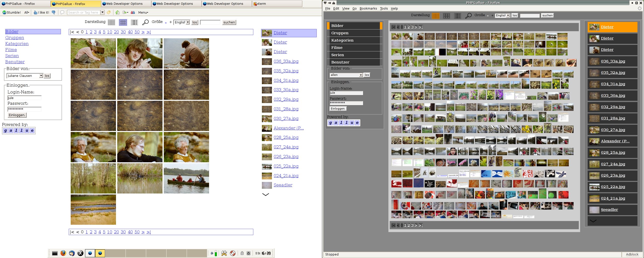
Task: Click StumbleUpon thumbs-down icon
Action: click(x=54, y=12)
